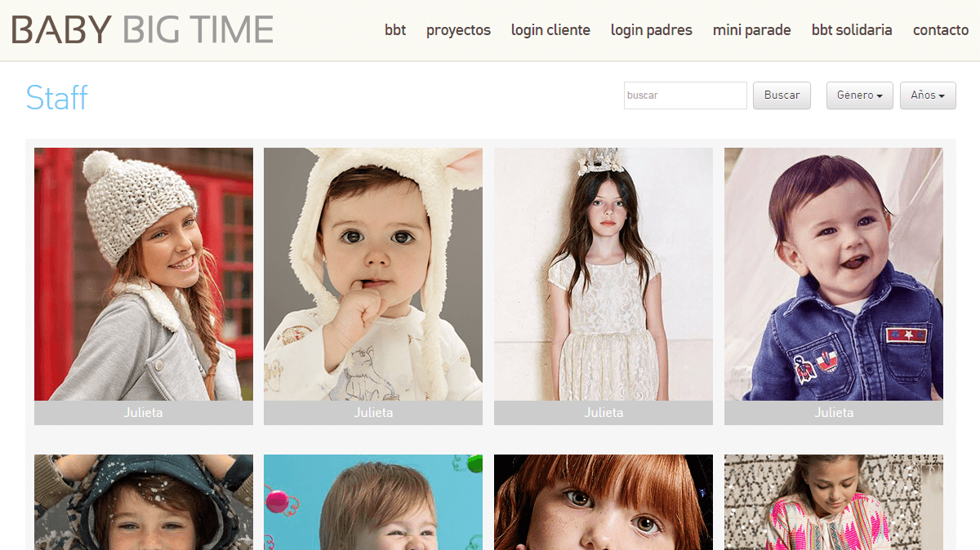Screen dimensions: 980x550
Task: Click Julieta caption under denim shirt baby
Action: 834,413
